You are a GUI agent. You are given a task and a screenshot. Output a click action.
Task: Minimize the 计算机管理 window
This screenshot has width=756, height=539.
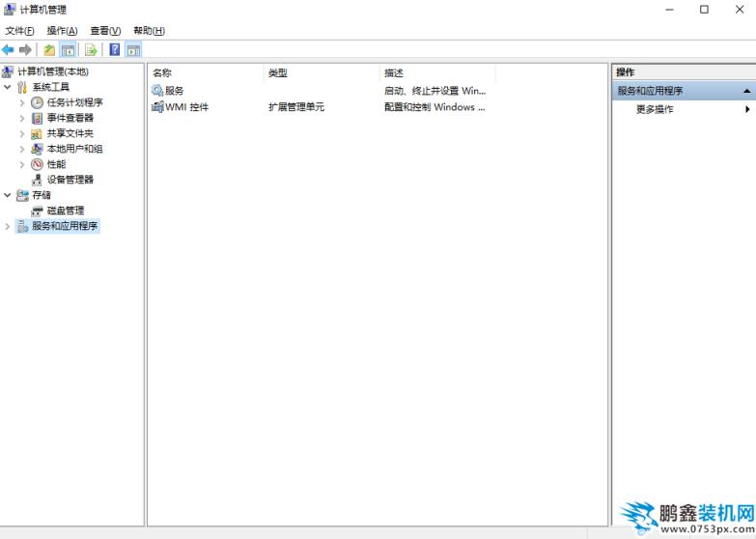pos(669,9)
